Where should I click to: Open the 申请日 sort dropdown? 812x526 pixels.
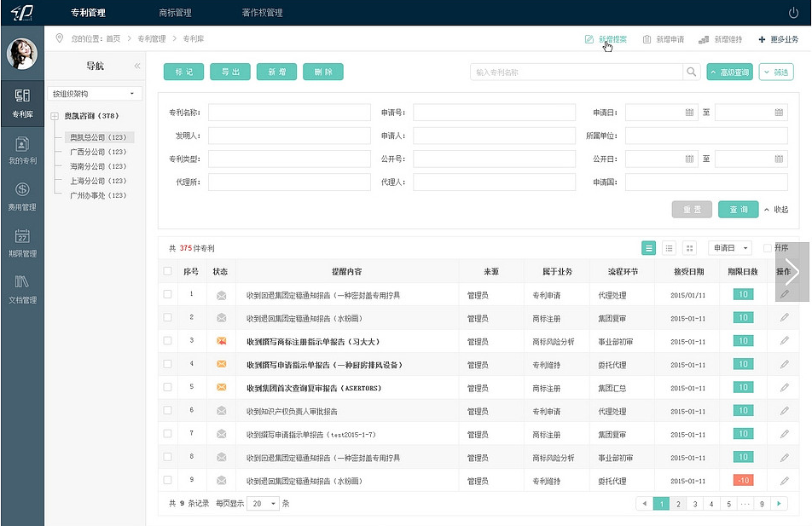tap(731, 248)
